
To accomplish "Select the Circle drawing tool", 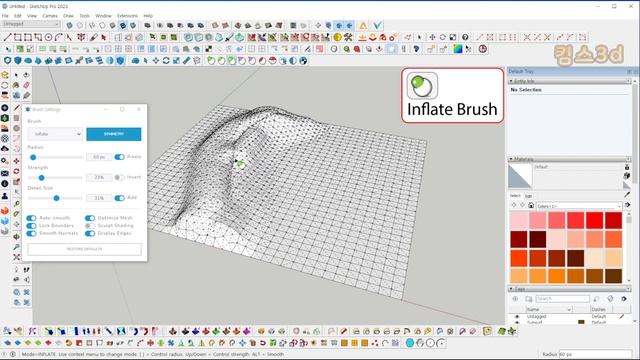I will 48,37.
